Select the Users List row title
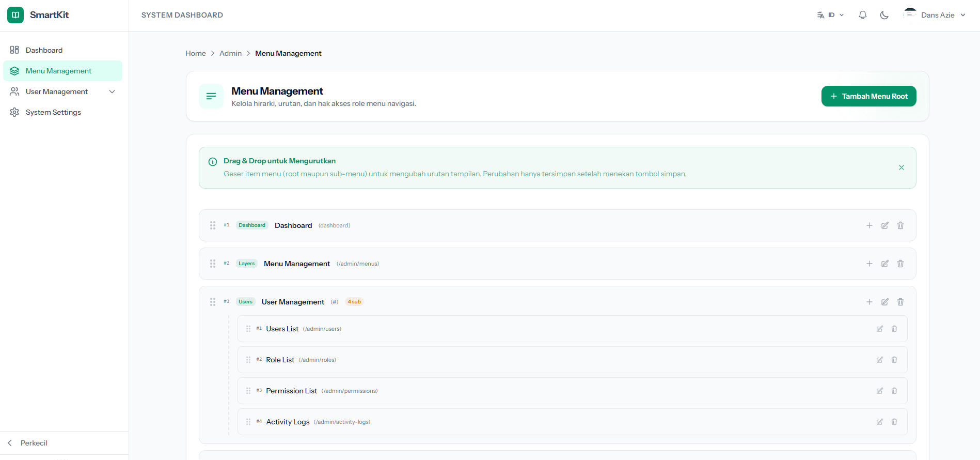The height and width of the screenshot is (460, 980). [282, 329]
